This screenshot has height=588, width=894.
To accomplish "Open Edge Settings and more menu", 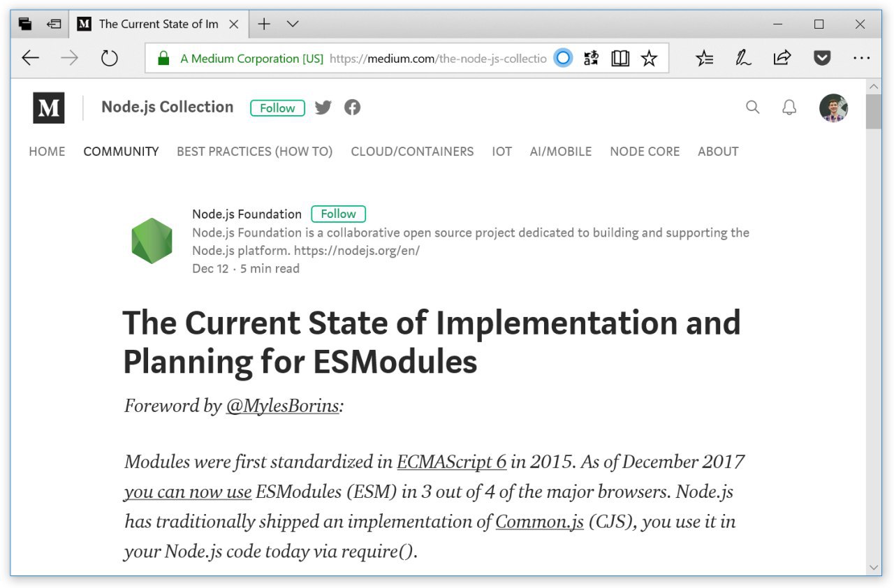I will point(862,58).
